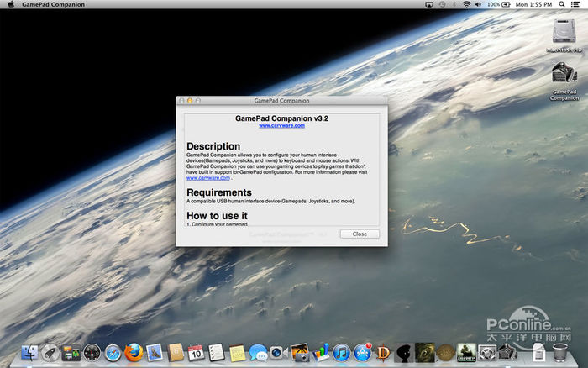
Task: Open Safari from the dock
Action: (x=113, y=353)
